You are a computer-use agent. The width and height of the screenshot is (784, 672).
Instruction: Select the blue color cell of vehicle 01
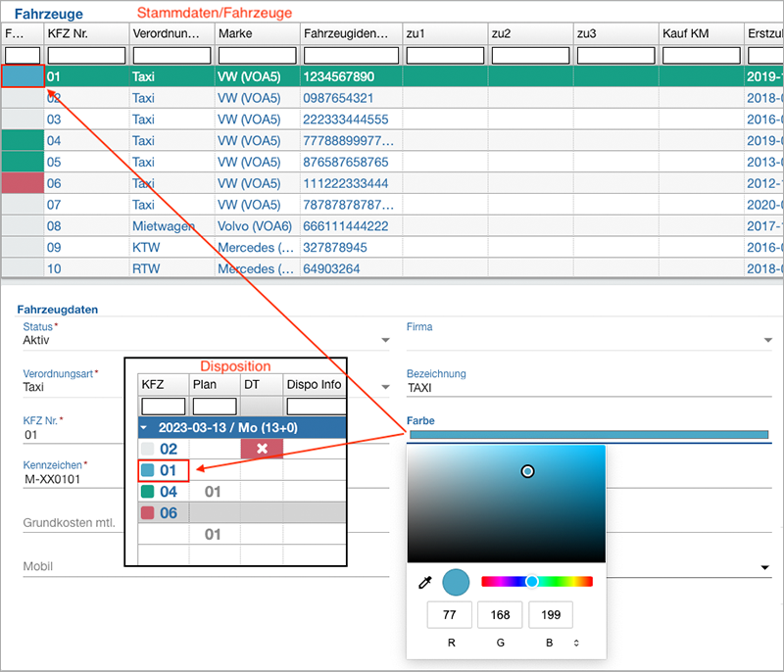point(23,76)
